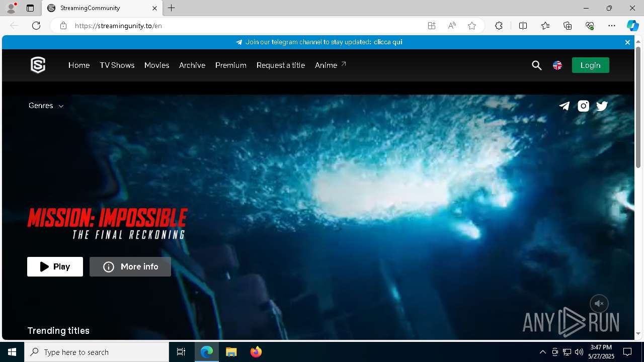The image size is (644, 362).
Task: Open Task View on the taskbar
Action: tap(181, 352)
